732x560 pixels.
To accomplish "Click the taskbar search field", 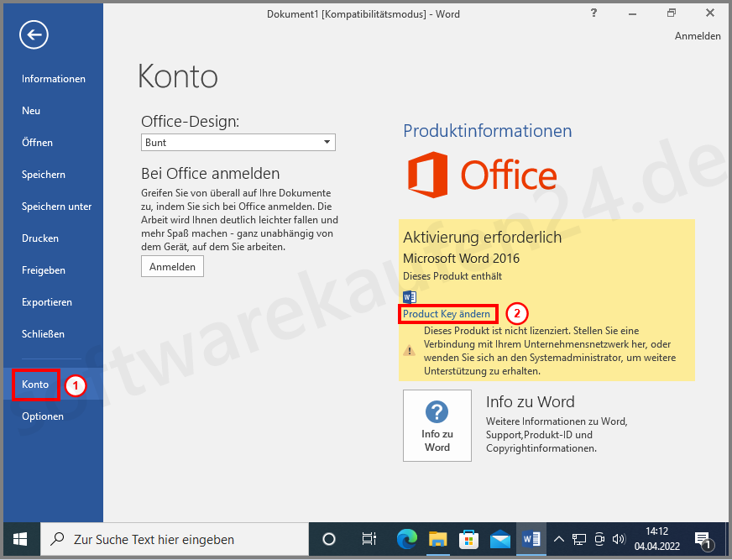I will click(x=168, y=540).
